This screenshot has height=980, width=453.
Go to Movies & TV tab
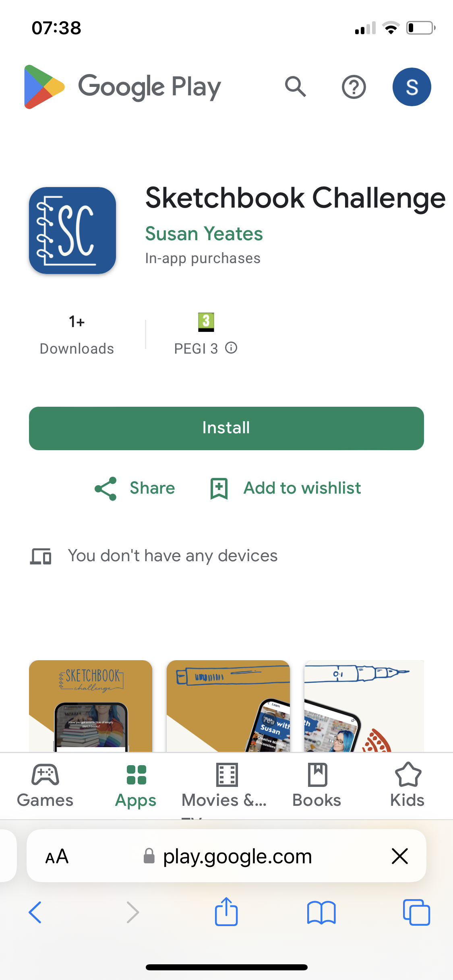(226, 786)
